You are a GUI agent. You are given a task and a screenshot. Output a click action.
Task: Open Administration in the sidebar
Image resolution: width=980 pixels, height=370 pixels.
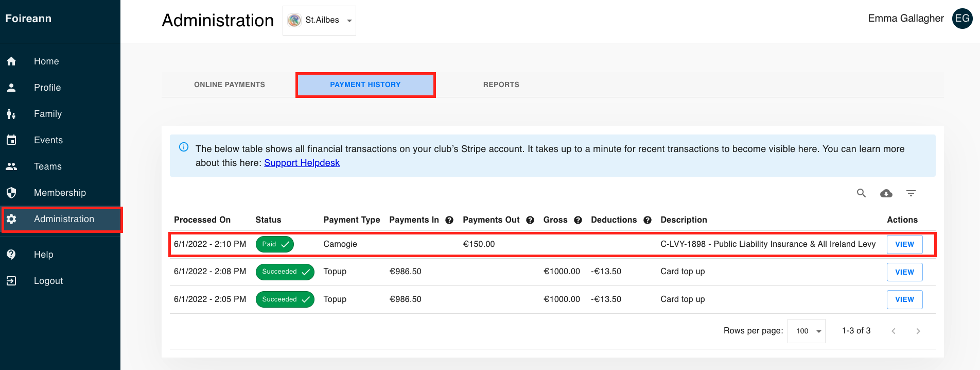[64, 219]
